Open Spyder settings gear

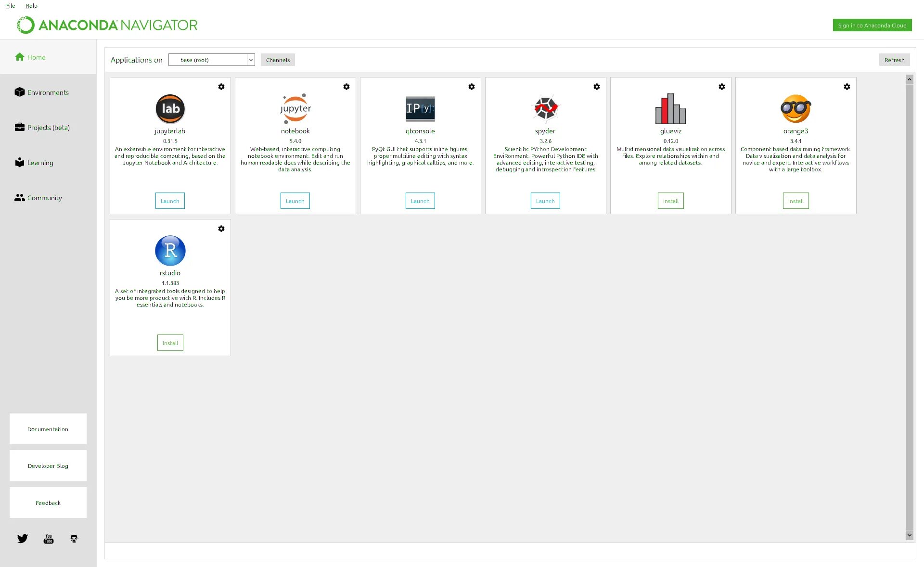[597, 87]
